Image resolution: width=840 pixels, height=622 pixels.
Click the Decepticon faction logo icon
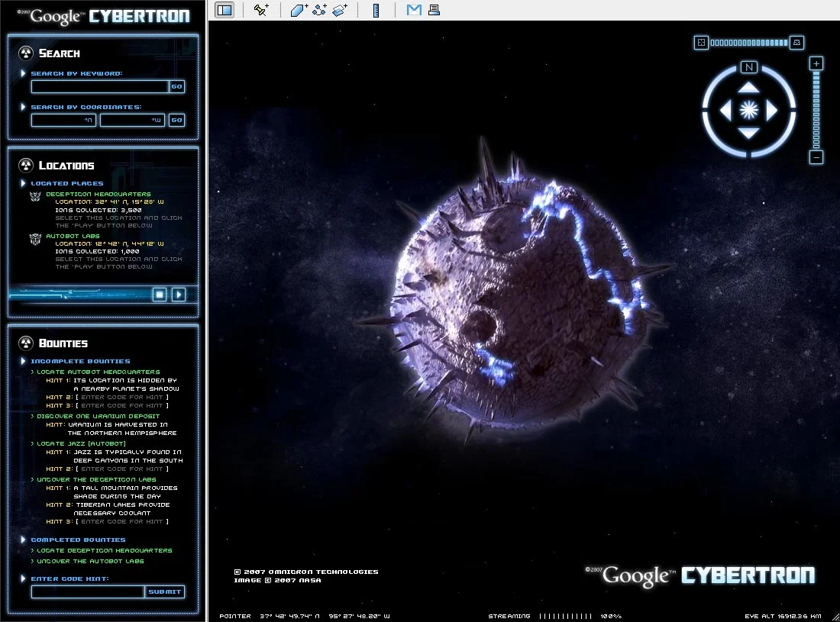[x=35, y=196]
